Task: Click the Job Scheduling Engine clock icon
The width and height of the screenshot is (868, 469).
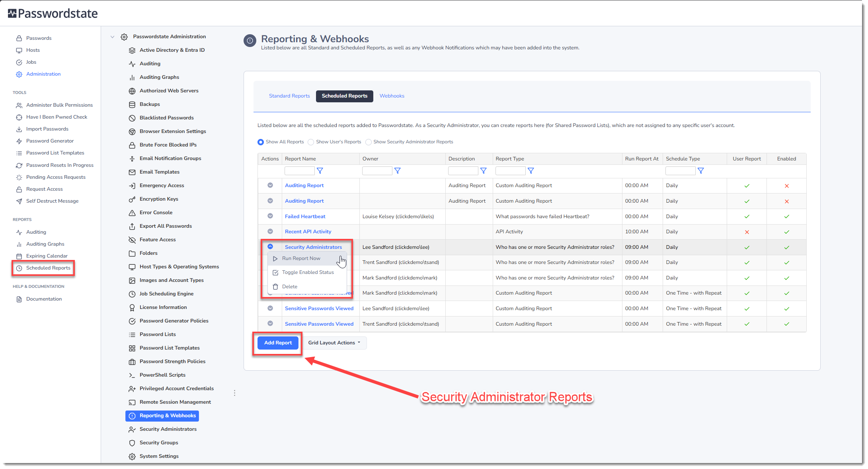Action: tap(132, 294)
